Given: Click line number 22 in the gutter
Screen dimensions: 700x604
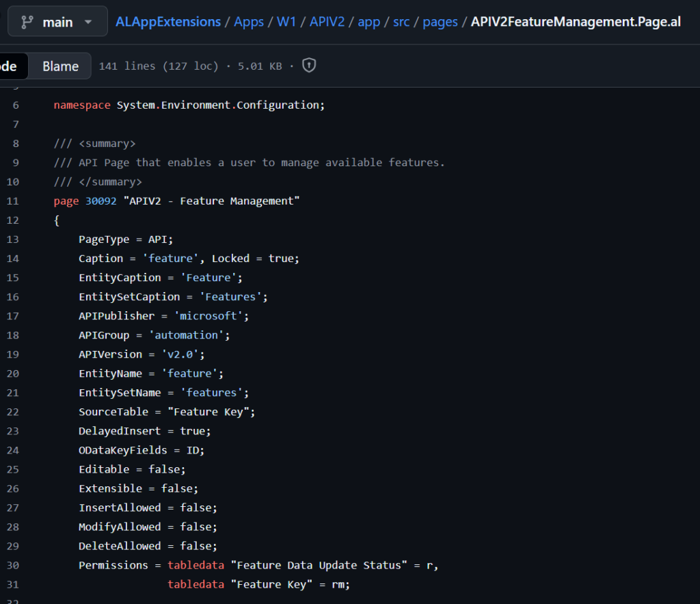Looking at the screenshot, I should (x=15, y=412).
